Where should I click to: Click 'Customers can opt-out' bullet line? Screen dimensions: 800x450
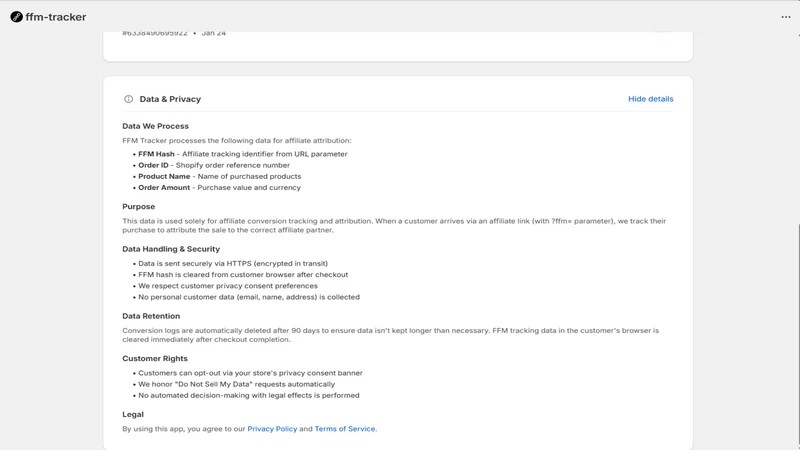tap(251, 373)
